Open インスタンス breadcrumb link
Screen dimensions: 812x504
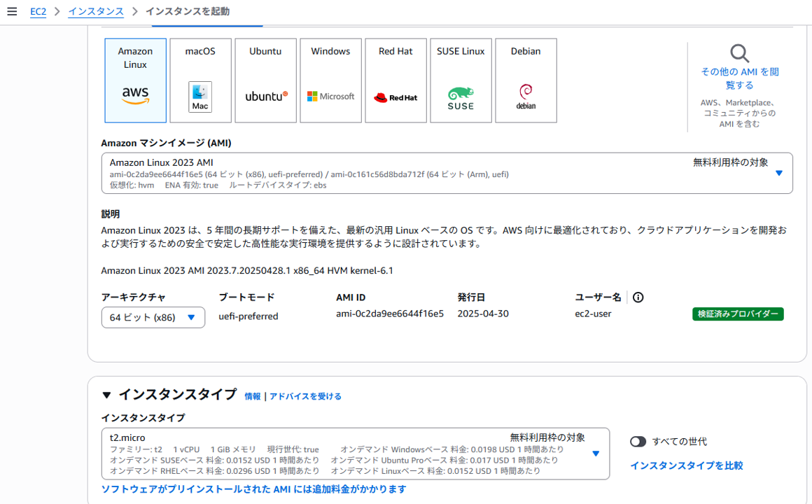click(x=96, y=11)
